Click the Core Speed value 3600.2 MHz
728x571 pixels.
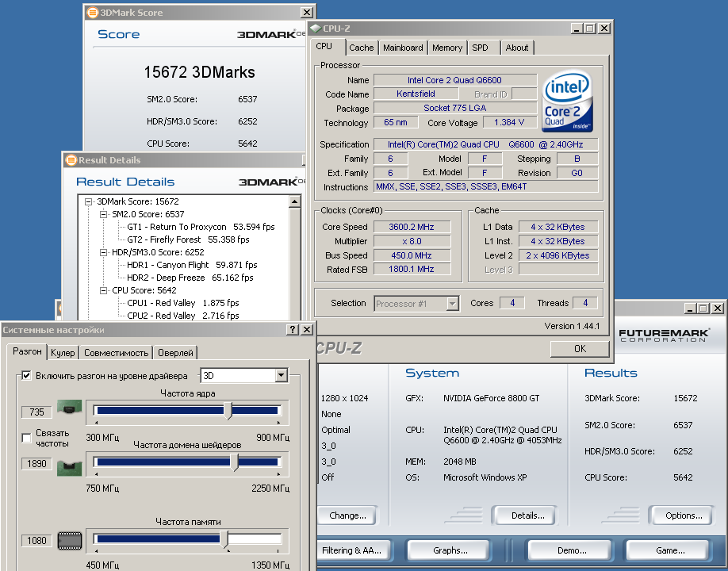[412, 227]
